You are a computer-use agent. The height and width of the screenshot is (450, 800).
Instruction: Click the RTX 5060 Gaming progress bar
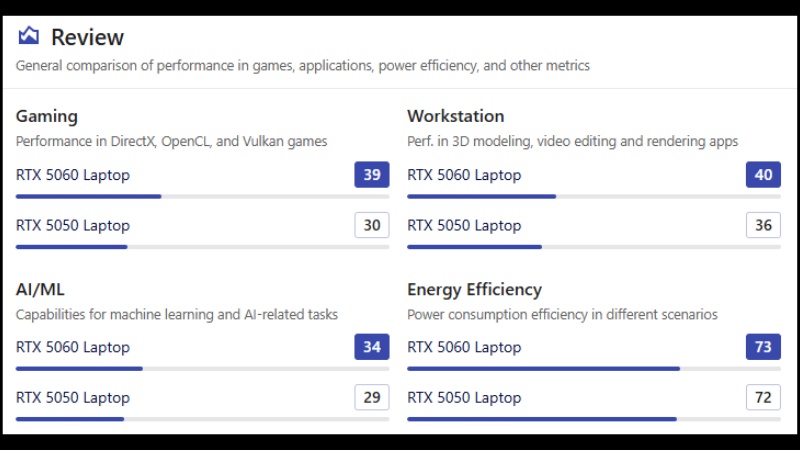click(x=203, y=196)
